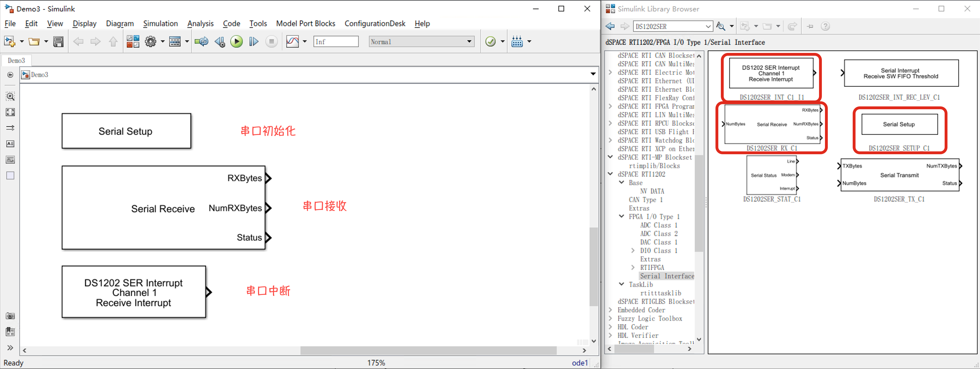Click the Open folder icon in Simulink toolbar
Viewport: 980px width, 369px height.
coord(34,42)
